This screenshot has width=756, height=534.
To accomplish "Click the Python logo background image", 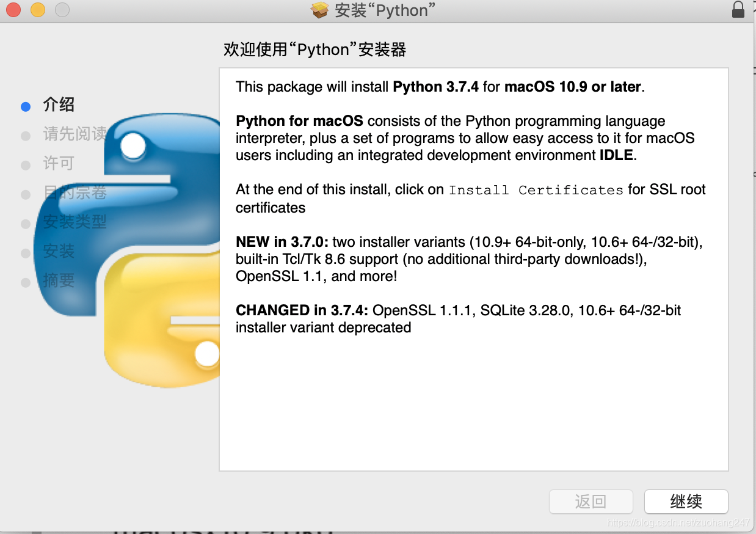I will click(126, 249).
